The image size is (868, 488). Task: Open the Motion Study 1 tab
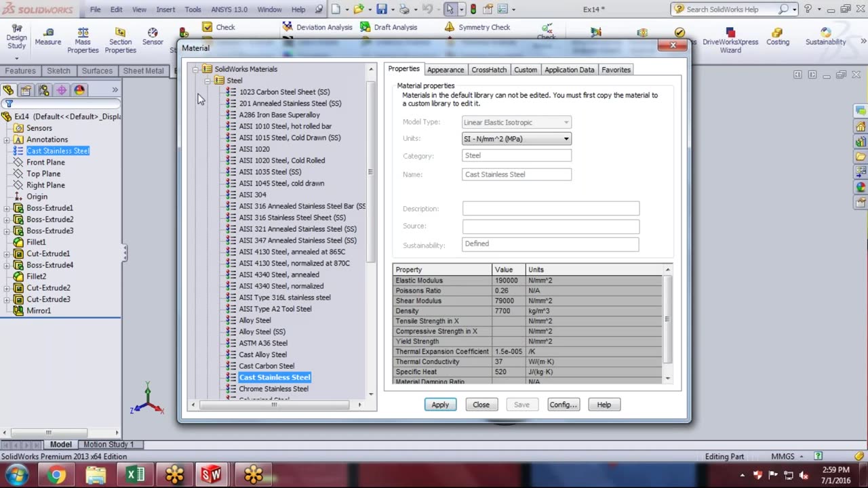(108, 445)
